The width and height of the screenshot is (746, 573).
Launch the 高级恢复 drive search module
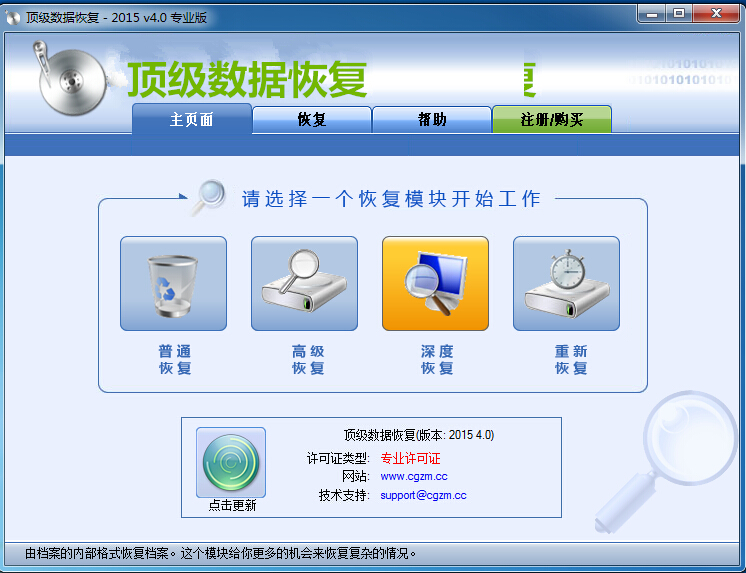[304, 283]
